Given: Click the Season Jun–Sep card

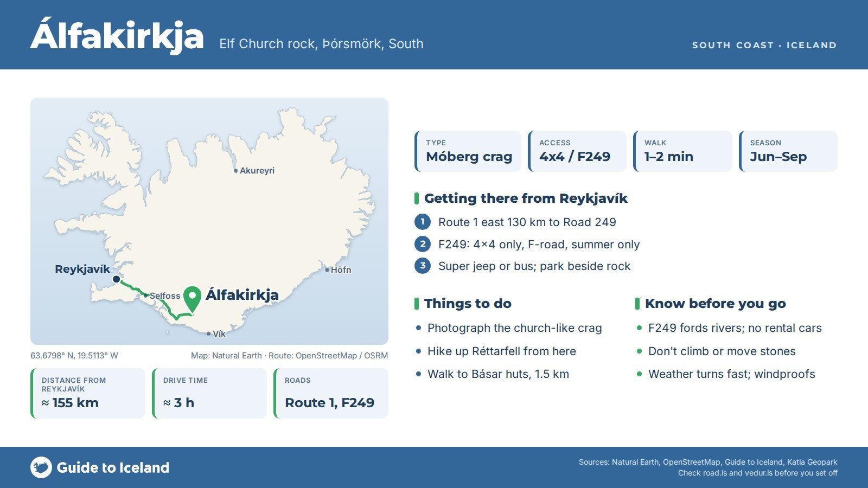Looking at the screenshot, I should pyautogui.click(x=788, y=151).
